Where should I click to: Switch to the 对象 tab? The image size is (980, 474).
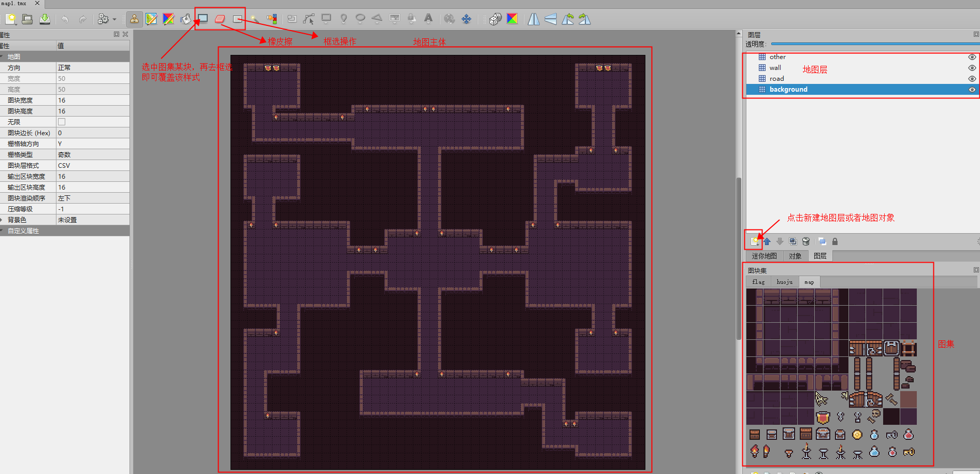796,255
